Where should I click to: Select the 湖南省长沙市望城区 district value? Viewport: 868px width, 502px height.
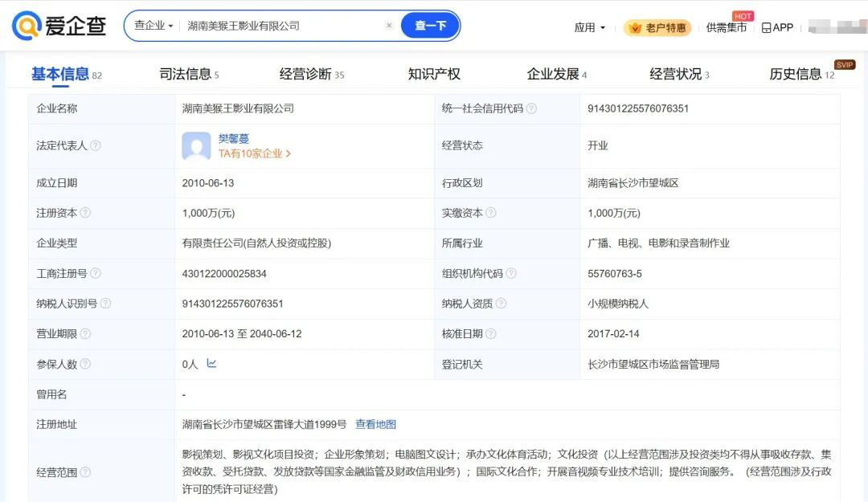[x=633, y=182]
